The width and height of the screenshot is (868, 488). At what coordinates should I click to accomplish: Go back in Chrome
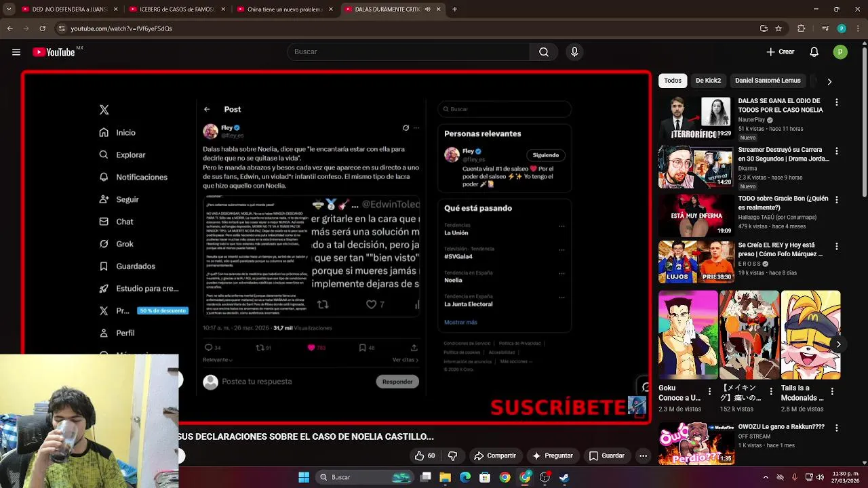pos(9,28)
